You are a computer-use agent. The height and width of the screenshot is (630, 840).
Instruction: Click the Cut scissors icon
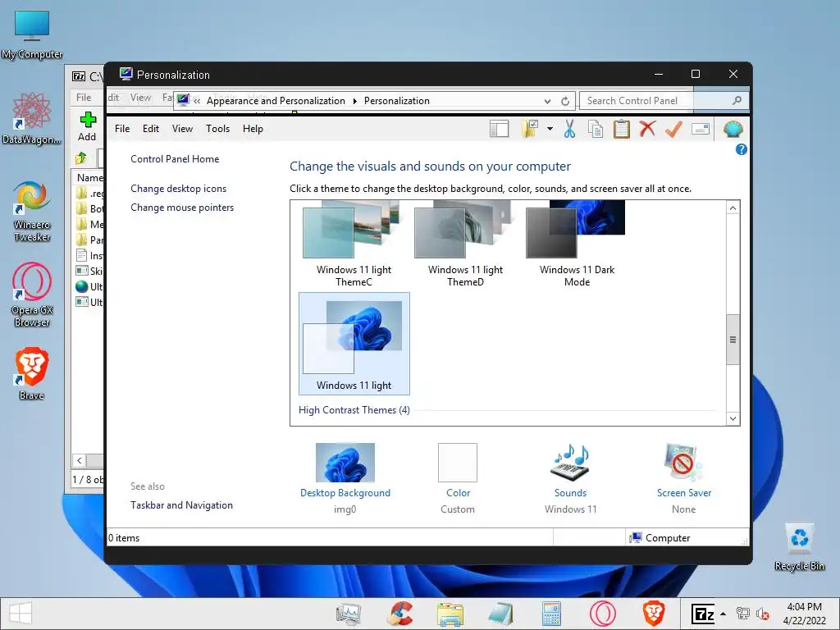click(x=569, y=129)
